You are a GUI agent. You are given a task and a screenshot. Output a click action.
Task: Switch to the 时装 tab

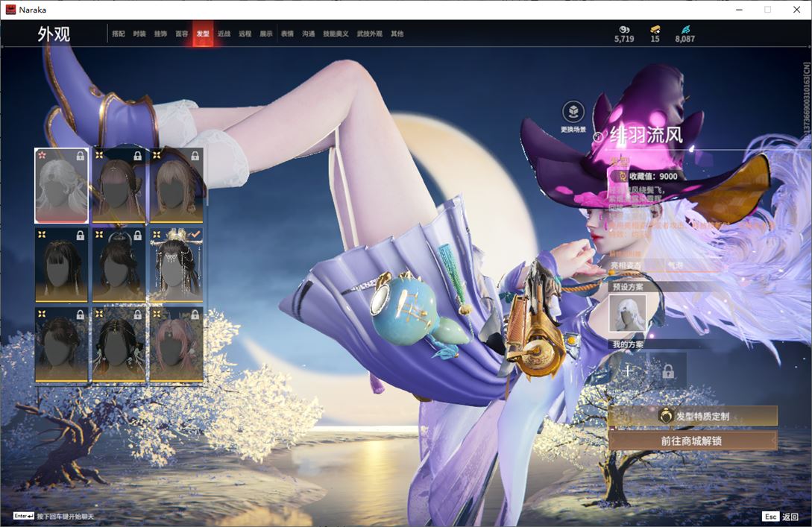(x=139, y=34)
